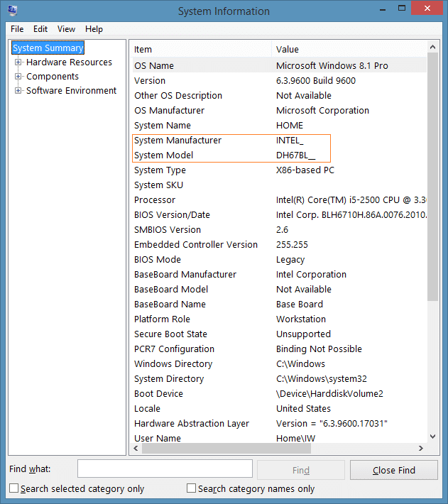Expand the Software Environment tree node
Screen dimensions: 448x504
point(18,91)
